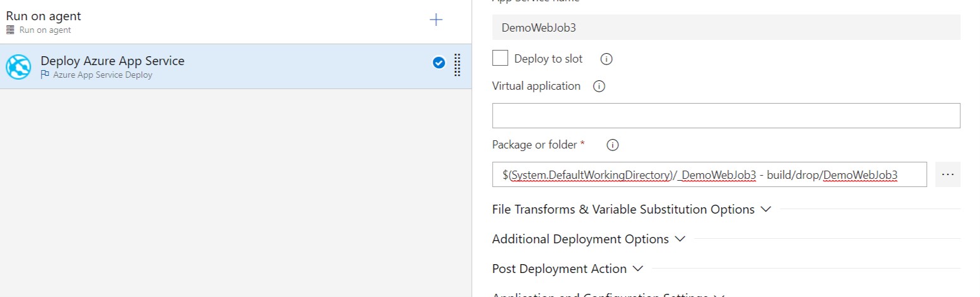The width and height of the screenshot is (980, 297).
Task: Open info for Package or folder
Action: coord(612,145)
